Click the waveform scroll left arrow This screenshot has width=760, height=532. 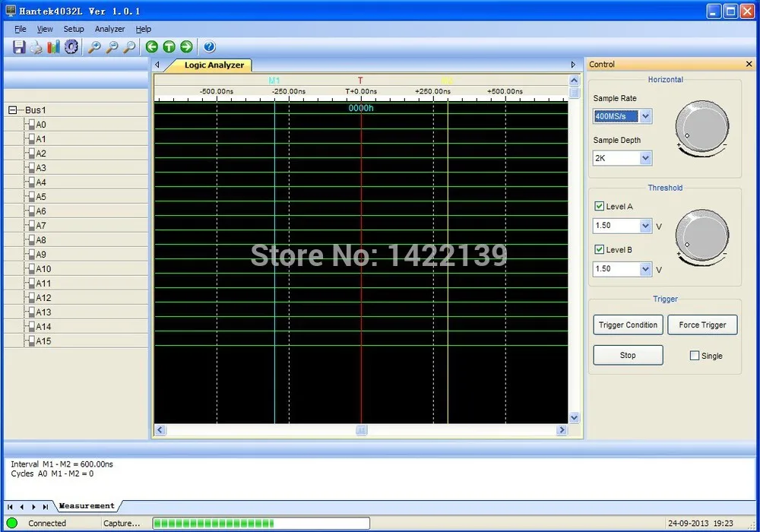160,429
